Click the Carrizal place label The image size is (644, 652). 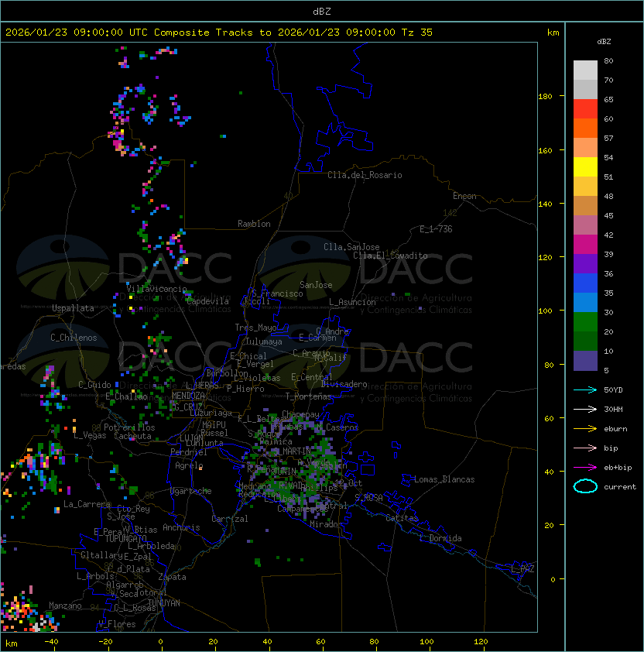pyautogui.click(x=230, y=519)
